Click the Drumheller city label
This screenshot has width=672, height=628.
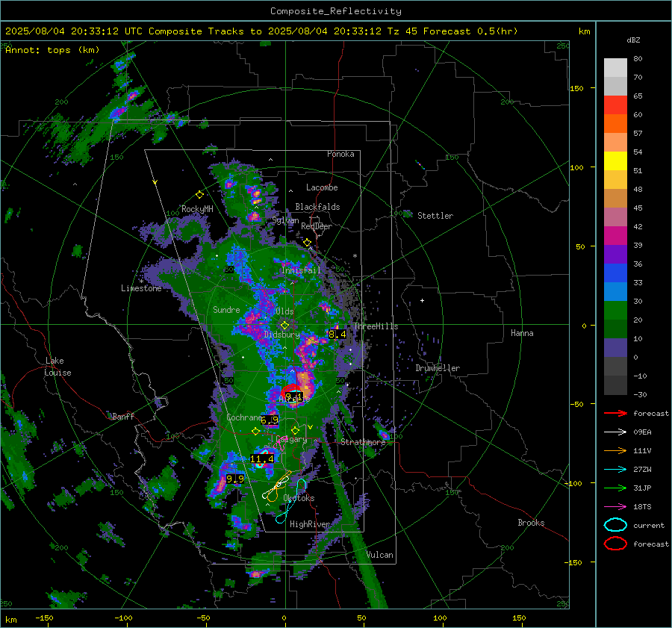click(438, 368)
